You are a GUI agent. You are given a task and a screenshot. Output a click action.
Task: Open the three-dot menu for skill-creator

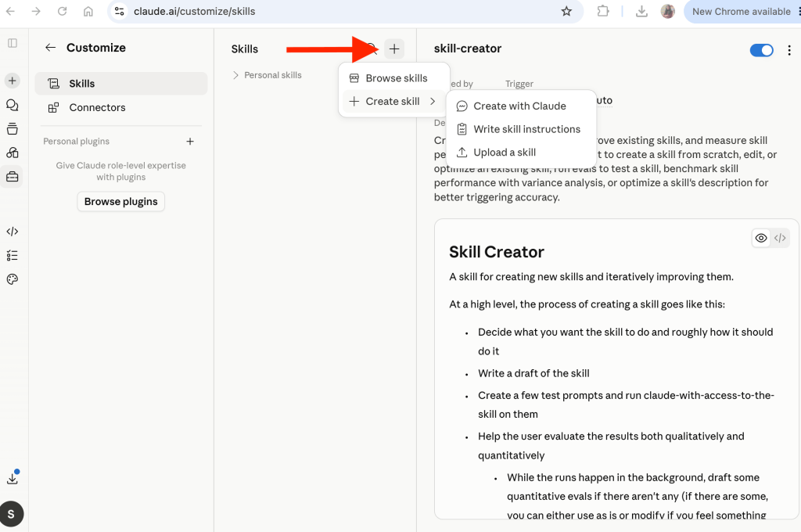(789, 50)
